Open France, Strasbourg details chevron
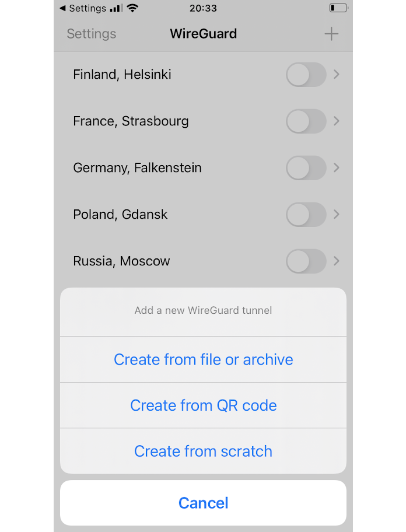 pyautogui.click(x=336, y=121)
